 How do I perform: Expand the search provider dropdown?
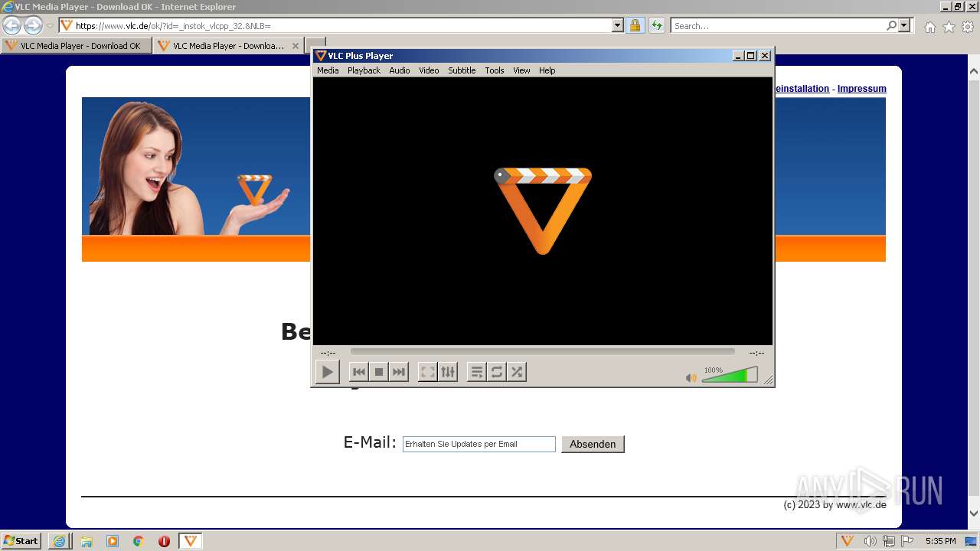tap(904, 25)
